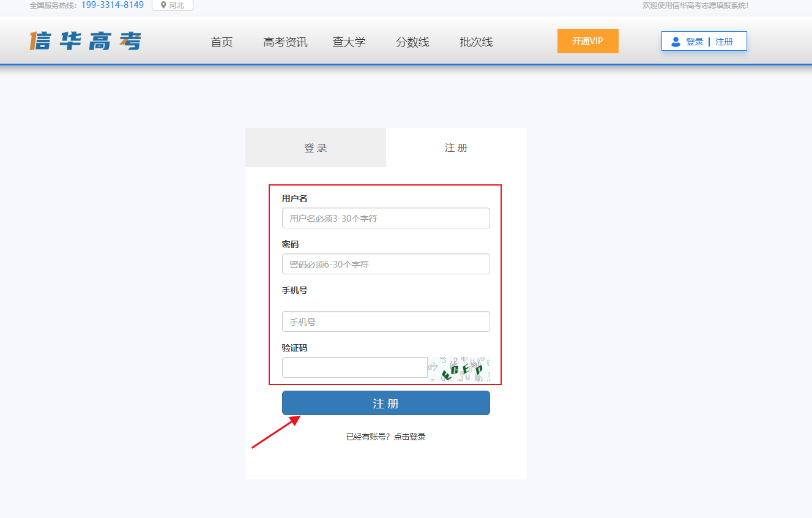The height and width of the screenshot is (518, 812).
Task: Focus the 密码 input field
Action: click(x=386, y=264)
